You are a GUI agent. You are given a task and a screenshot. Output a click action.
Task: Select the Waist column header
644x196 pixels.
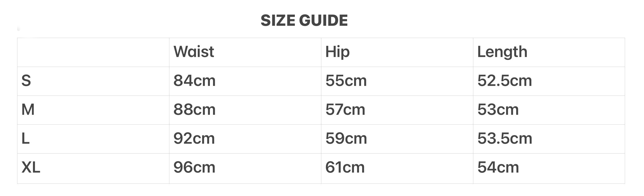194,52
